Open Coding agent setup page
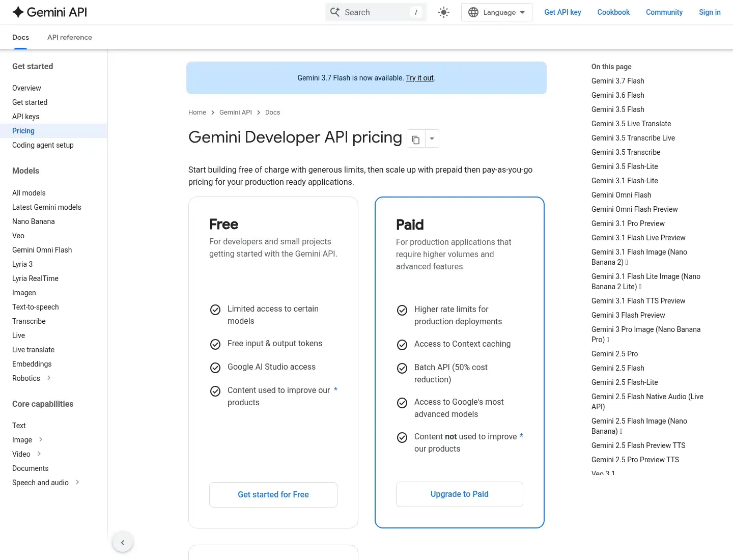The image size is (733, 560). (43, 145)
